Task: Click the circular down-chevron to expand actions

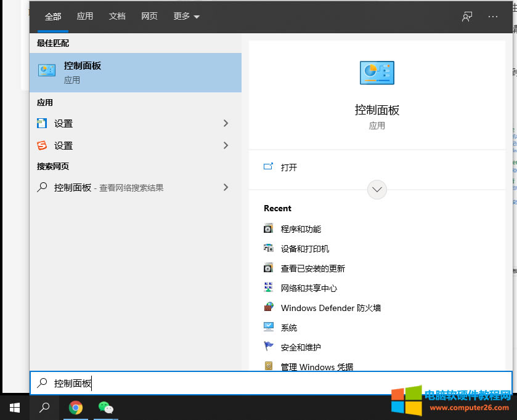Action: [x=377, y=189]
